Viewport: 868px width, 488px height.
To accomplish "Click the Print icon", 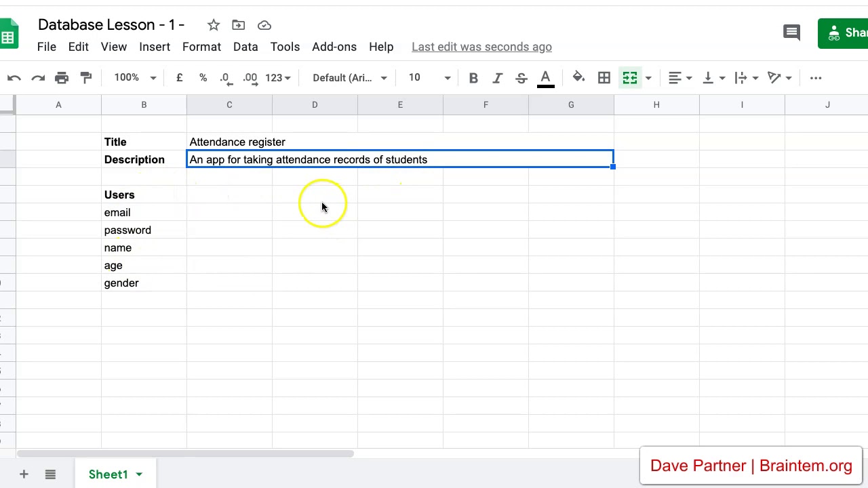I will 62,78.
